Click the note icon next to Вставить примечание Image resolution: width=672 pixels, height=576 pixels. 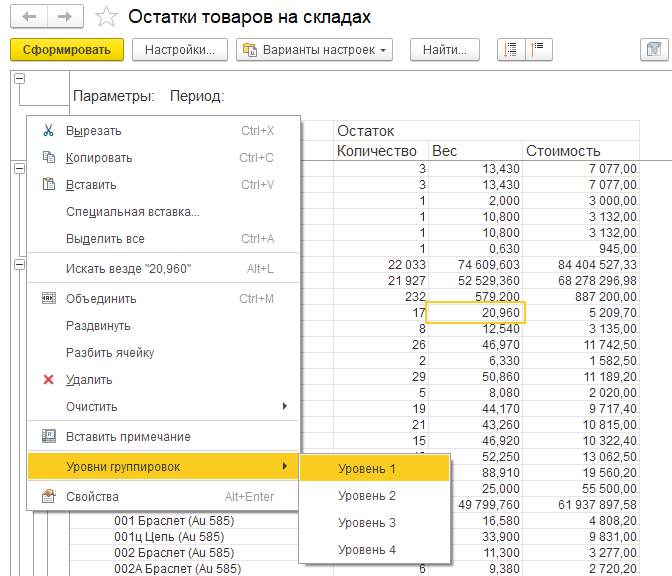pos(48,436)
